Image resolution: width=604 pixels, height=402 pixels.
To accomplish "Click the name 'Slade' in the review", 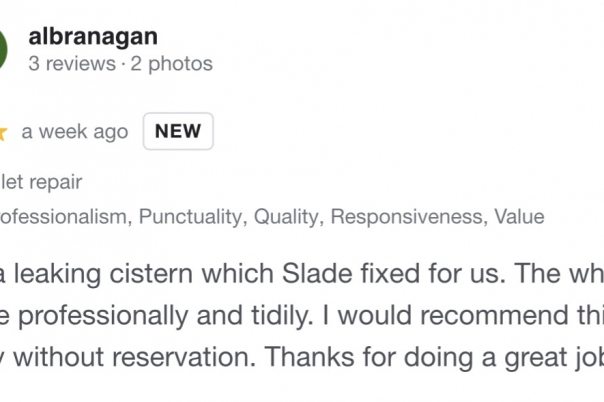I will 317,274.
